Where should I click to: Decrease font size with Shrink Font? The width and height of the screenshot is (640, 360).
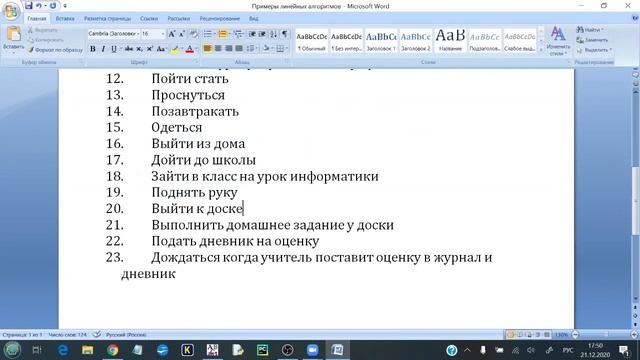(182, 34)
